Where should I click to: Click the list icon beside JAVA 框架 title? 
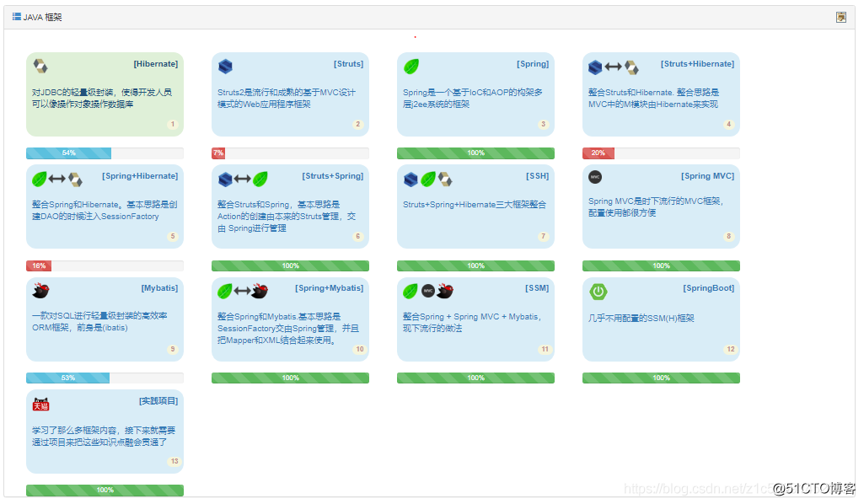pos(17,17)
